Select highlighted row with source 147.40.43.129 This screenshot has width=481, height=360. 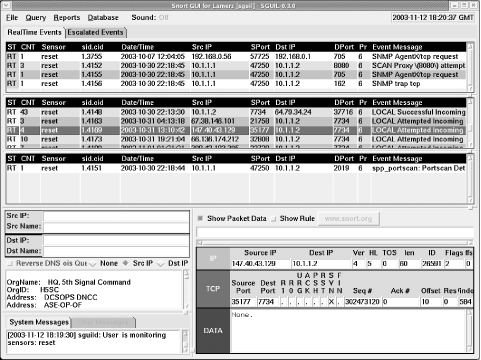pos(236,130)
